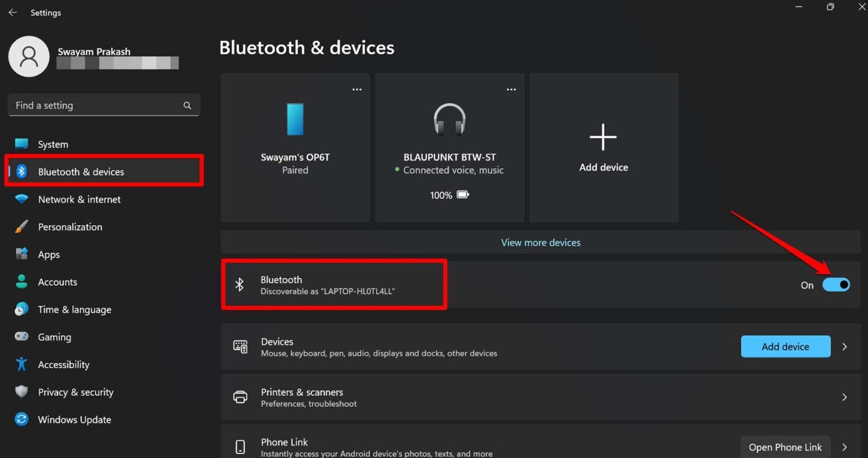Click the Find a setting search box
This screenshot has width=868, height=458.
pos(103,105)
